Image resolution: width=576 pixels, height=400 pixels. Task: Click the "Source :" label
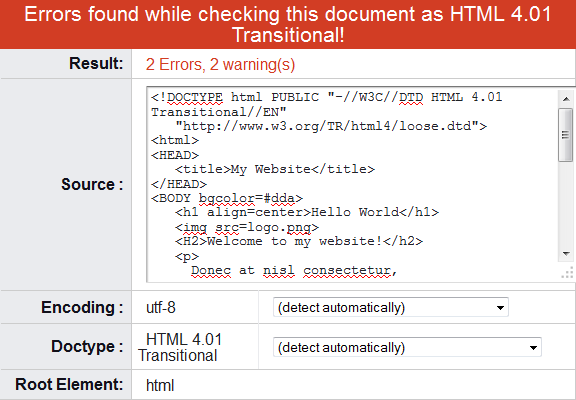click(x=92, y=184)
